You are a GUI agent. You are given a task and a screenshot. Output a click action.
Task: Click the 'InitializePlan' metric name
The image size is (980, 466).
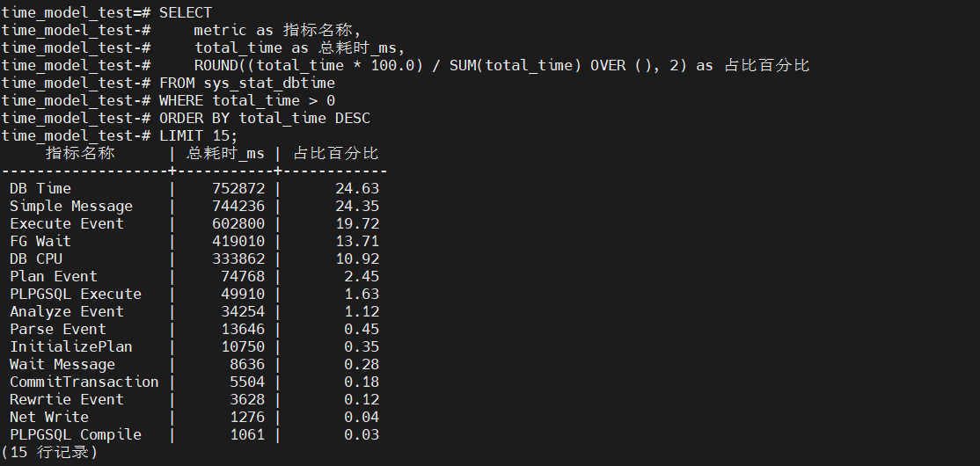click(x=71, y=346)
